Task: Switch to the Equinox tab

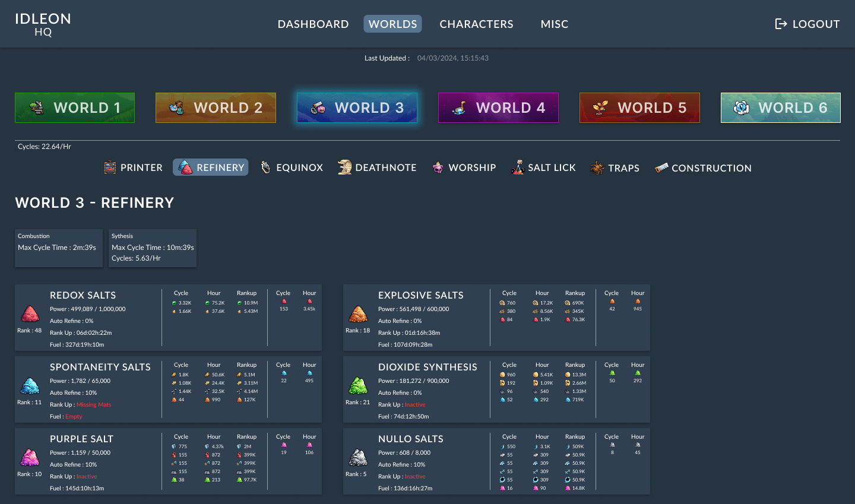Action: point(292,167)
